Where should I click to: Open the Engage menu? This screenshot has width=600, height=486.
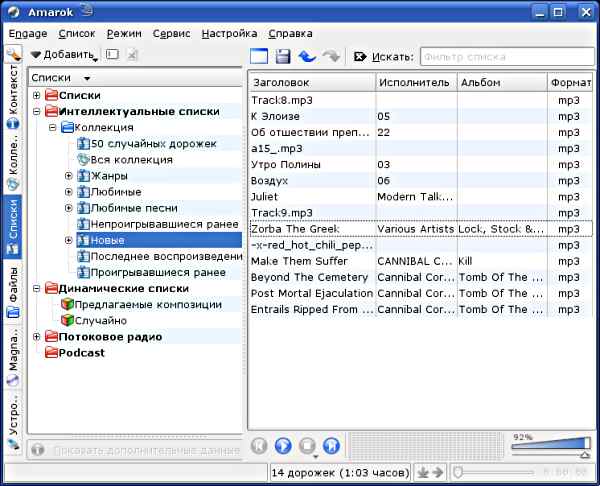(x=28, y=34)
